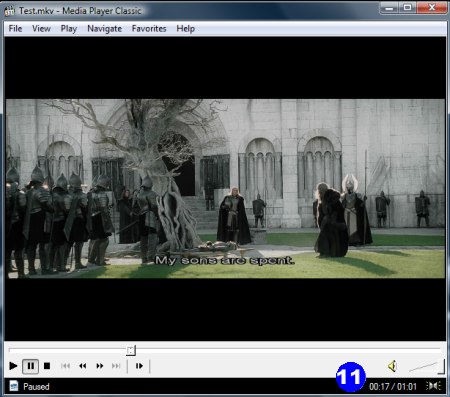
Task: Click the Play button
Action: pos(13,366)
